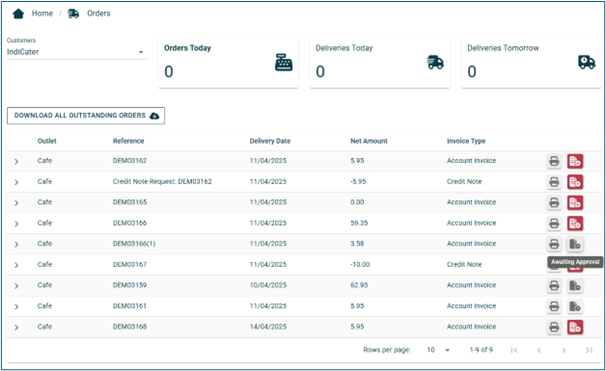Image resolution: width=606 pixels, height=371 pixels.
Task: Print order DEM03168
Action: pos(554,327)
